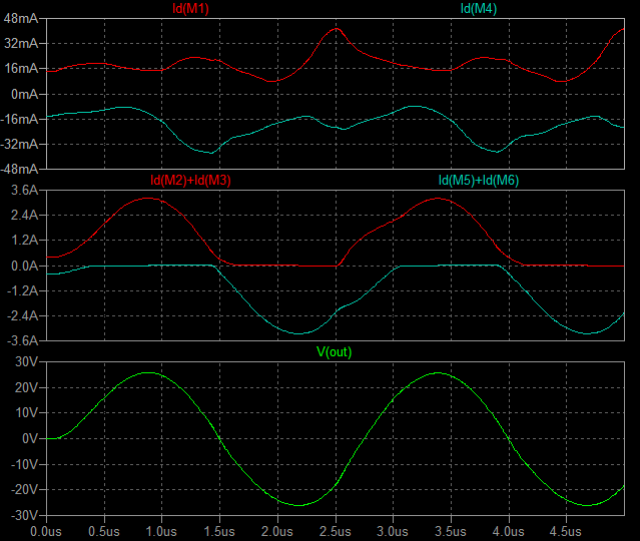
Task: Click first positive peak of green V(out) waveform
Action: pos(148,373)
